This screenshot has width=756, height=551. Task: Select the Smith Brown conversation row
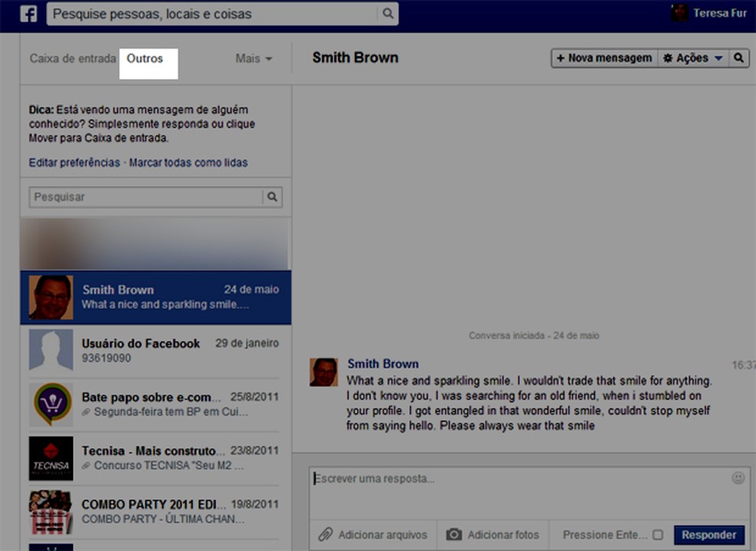click(156, 297)
